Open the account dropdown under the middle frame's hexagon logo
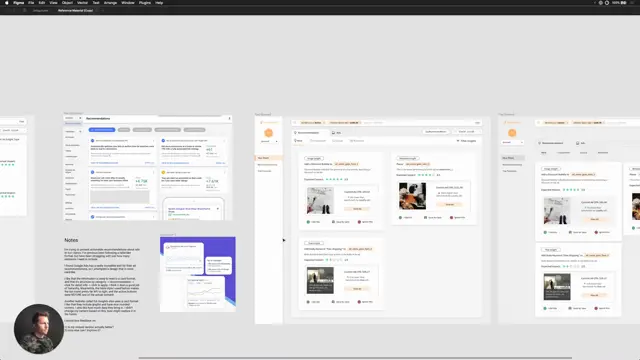The width and height of the screenshot is (640, 360). 269,142
